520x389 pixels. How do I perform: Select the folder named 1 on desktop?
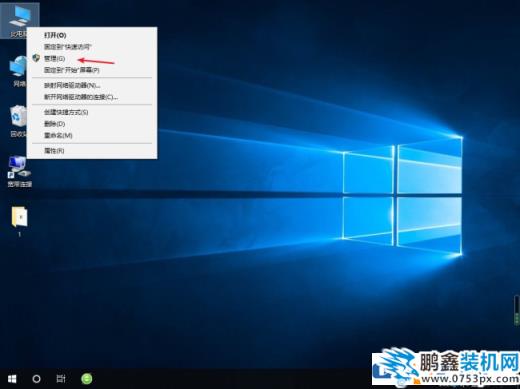[x=20, y=221]
